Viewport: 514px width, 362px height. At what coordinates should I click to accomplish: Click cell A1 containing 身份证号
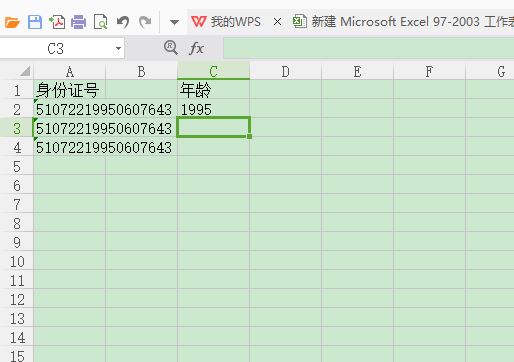[x=69, y=90]
